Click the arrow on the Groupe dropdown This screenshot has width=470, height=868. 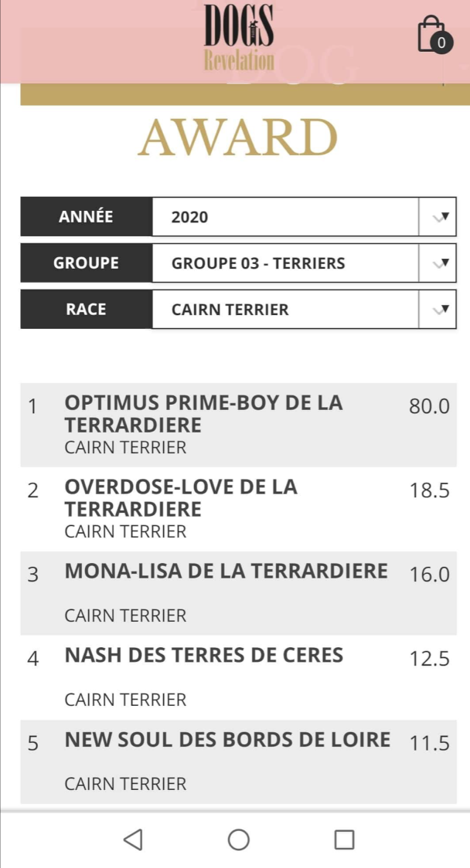pos(438,263)
